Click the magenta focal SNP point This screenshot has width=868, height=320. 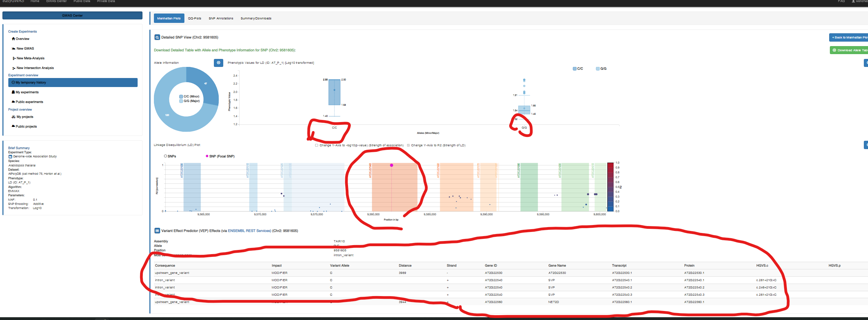coord(391,165)
